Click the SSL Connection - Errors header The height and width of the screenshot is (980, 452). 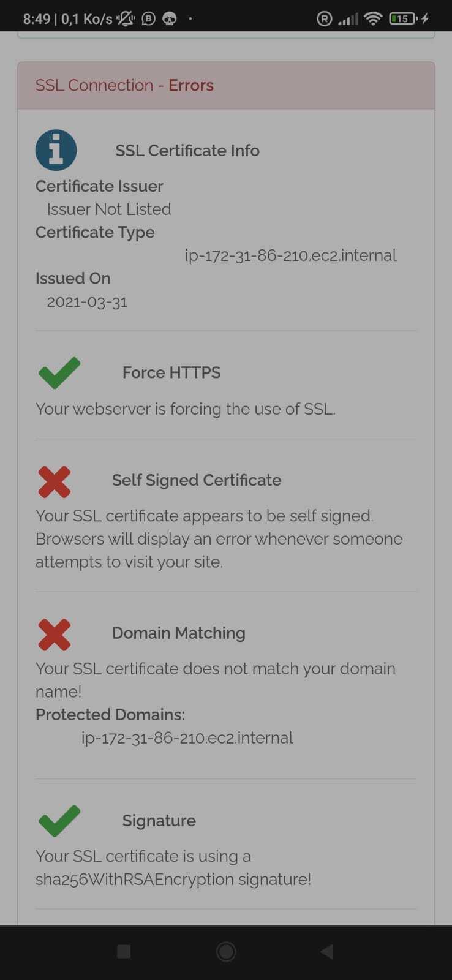point(124,85)
